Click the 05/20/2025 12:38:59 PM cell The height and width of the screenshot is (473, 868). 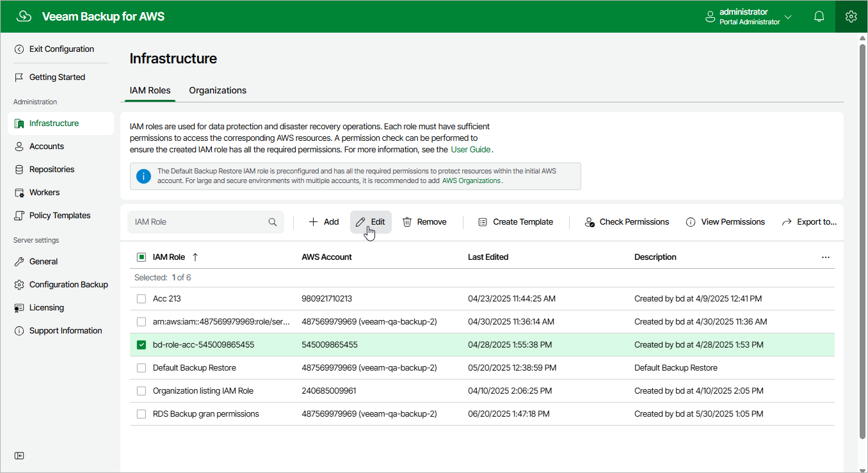coord(512,368)
